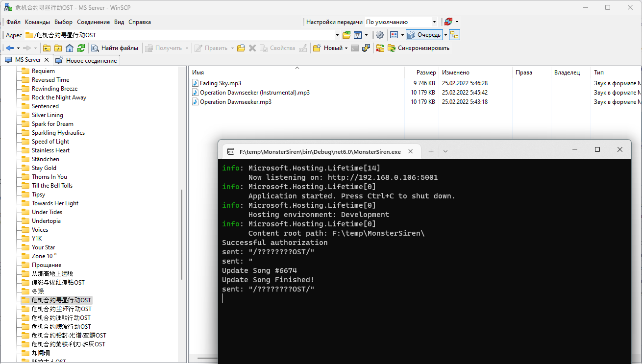
Task: Toggle the file filter in the address bar
Action: tap(358, 35)
